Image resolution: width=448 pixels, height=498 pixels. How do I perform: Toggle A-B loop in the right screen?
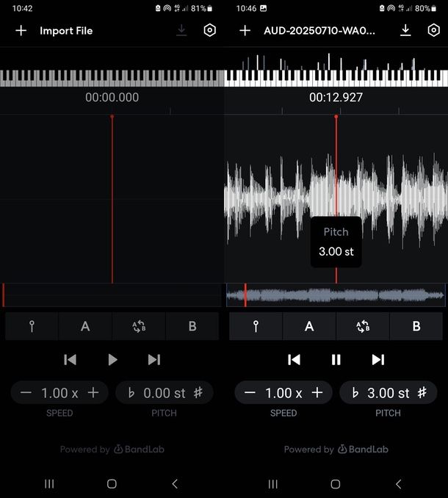[363, 326]
